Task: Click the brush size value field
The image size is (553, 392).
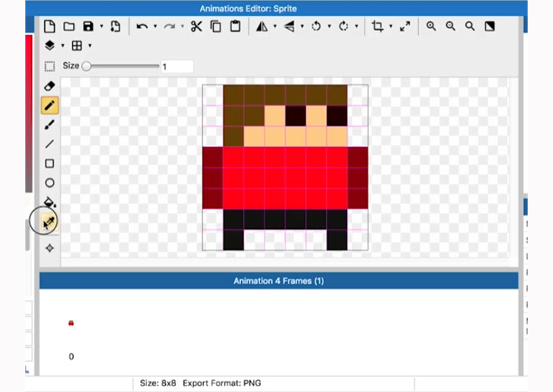Action: pyautogui.click(x=177, y=66)
